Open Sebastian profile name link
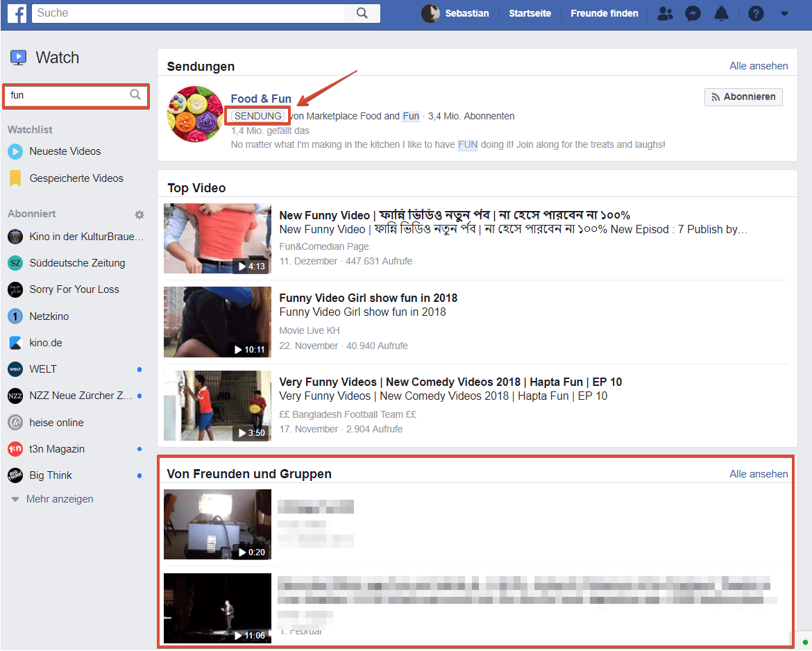 (466, 13)
